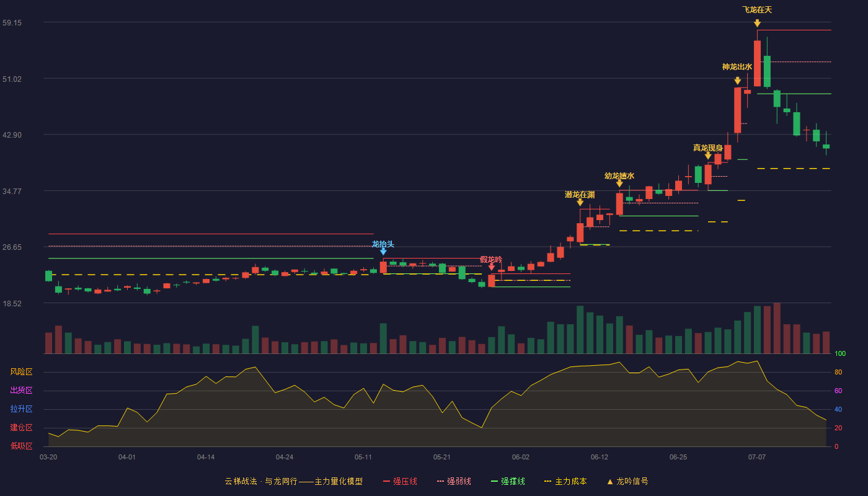Click the blue 龙抬头 arrow marker
The height and width of the screenshot is (496, 868).
pyautogui.click(x=383, y=251)
